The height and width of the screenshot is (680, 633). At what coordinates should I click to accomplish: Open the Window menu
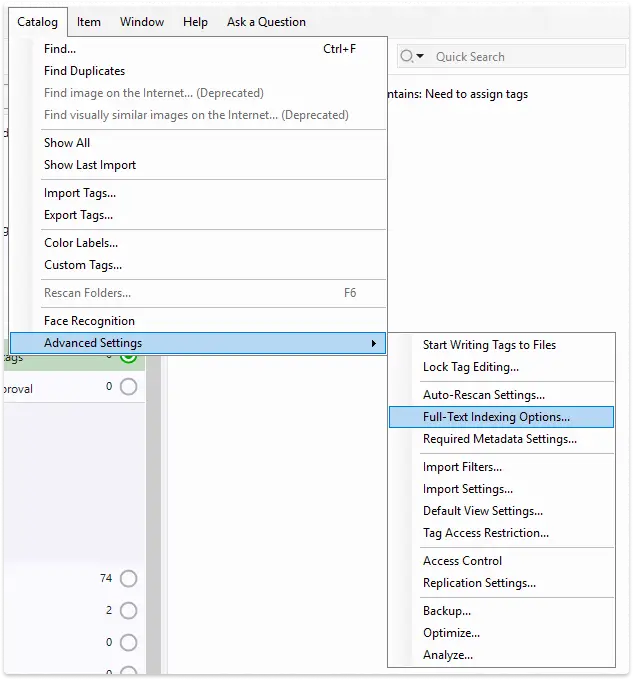[x=142, y=22]
